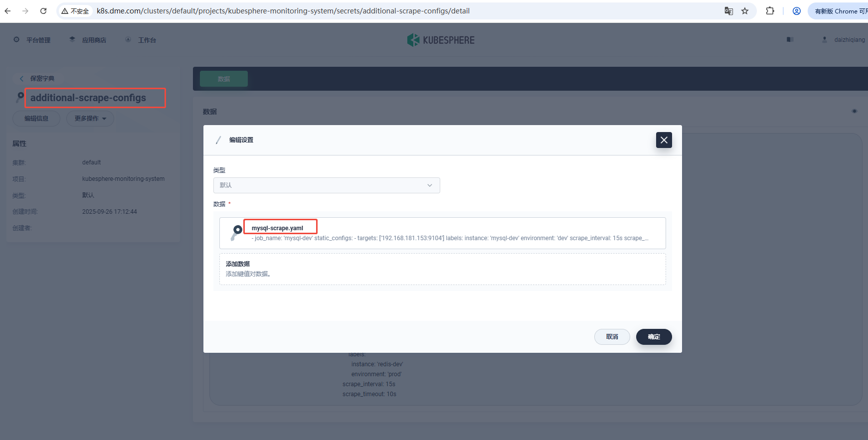Open the translate page icon

[x=728, y=11]
